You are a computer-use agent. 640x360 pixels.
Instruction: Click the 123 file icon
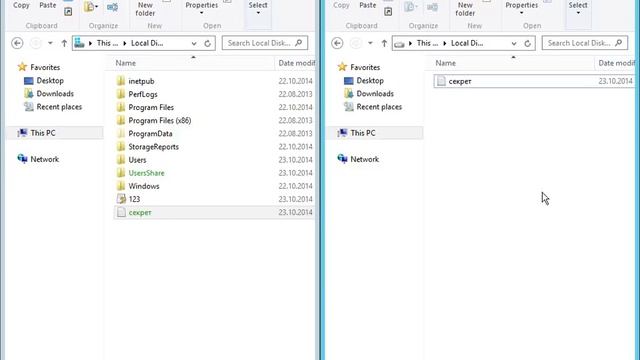pyautogui.click(x=121, y=199)
